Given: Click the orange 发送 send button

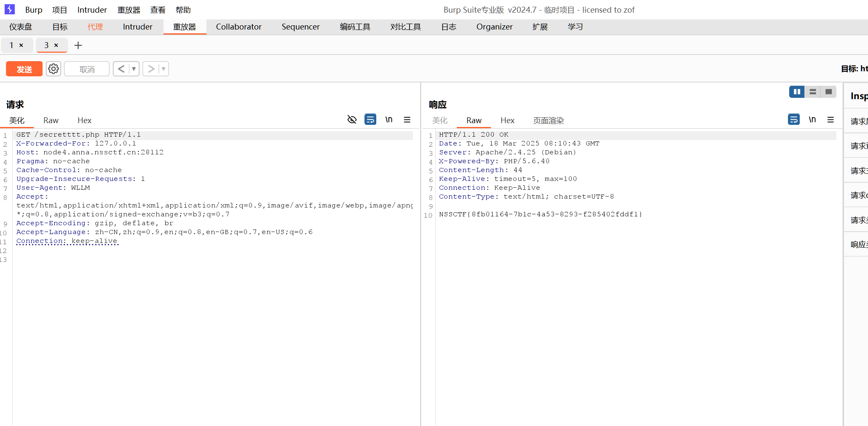Looking at the screenshot, I should pos(24,69).
